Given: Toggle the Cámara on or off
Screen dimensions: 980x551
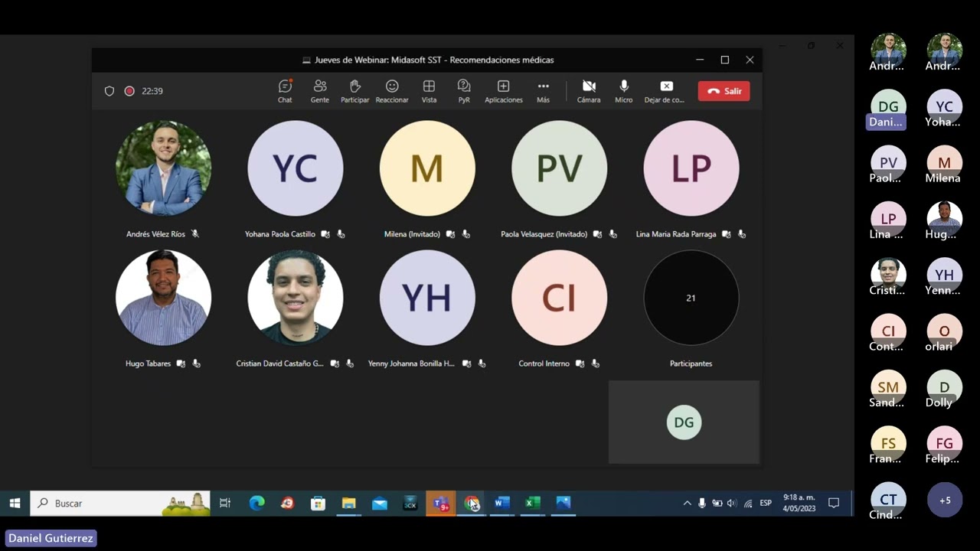Looking at the screenshot, I should pyautogui.click(x=589, y=91).
